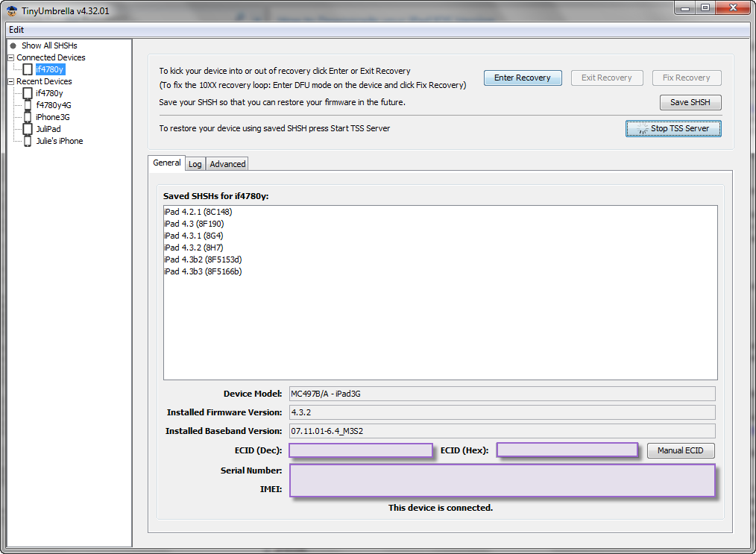Click the recent if4780y iPad icon

28,93
